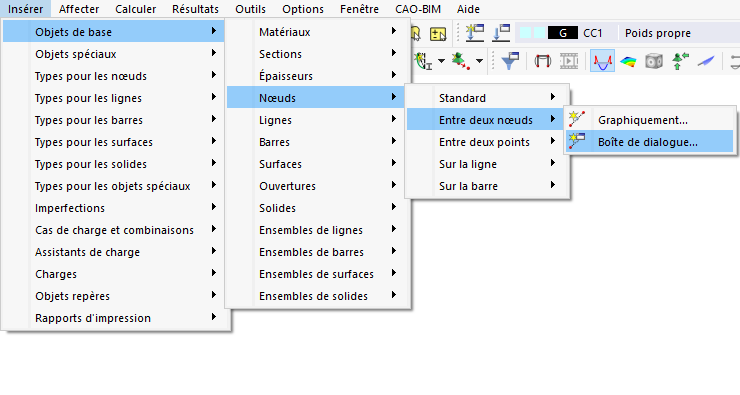Click the first light cyan color square
This screenshot has width=740, height=395.
525,33
